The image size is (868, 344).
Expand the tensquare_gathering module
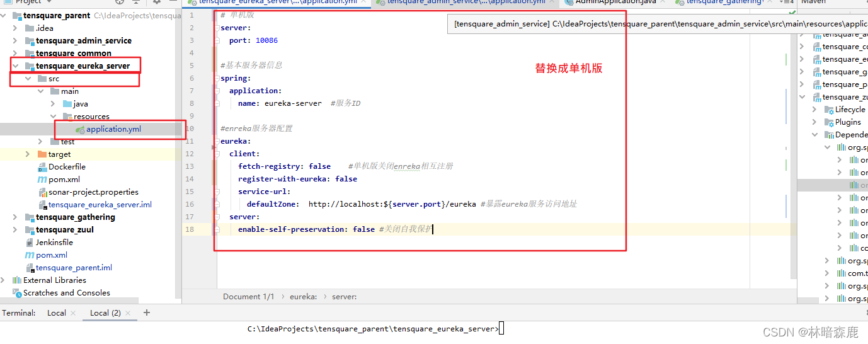15,217
